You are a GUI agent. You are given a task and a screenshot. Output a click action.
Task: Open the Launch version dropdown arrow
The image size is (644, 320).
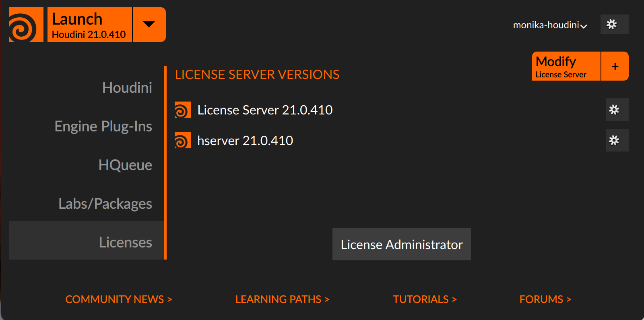[149, 25]
